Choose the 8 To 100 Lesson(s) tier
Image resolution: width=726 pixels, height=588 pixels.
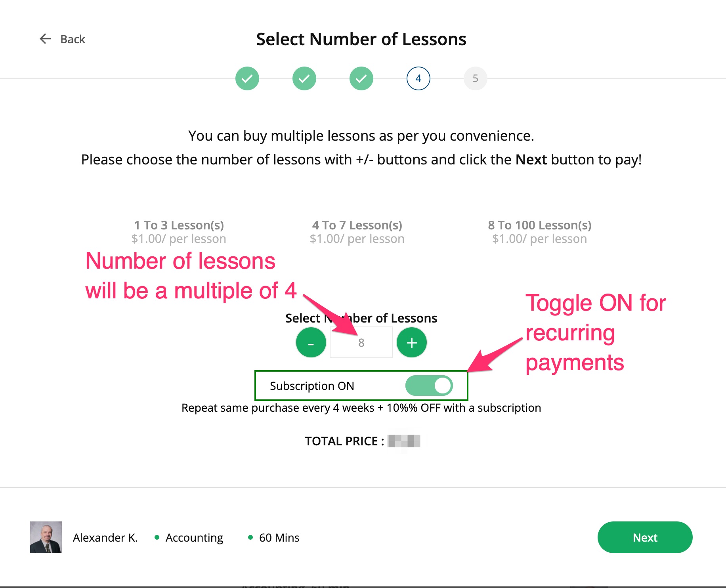tap(539, 232)
